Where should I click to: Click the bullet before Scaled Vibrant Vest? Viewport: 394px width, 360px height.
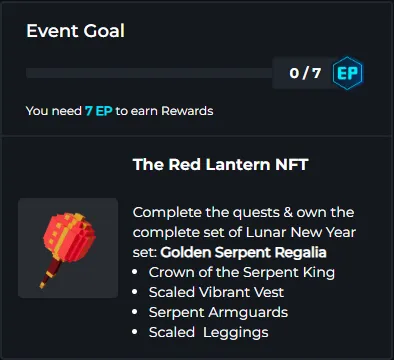[135, 292]
